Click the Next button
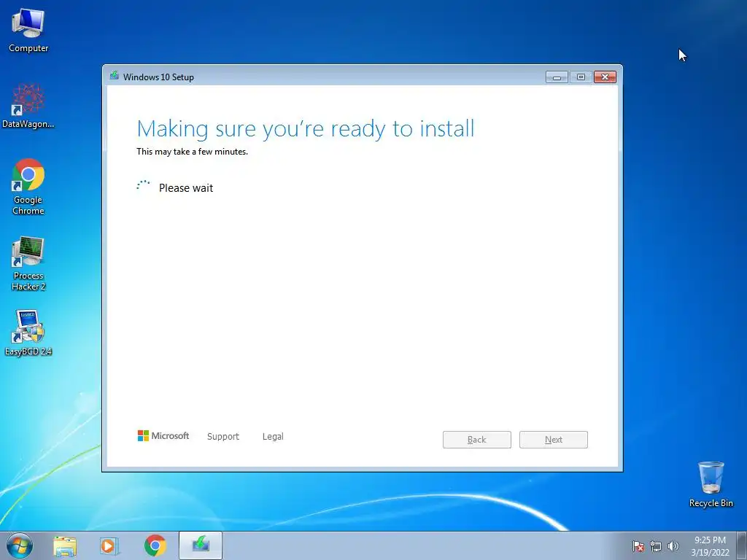This screenshot has width=747, height=560. [554, 440]
